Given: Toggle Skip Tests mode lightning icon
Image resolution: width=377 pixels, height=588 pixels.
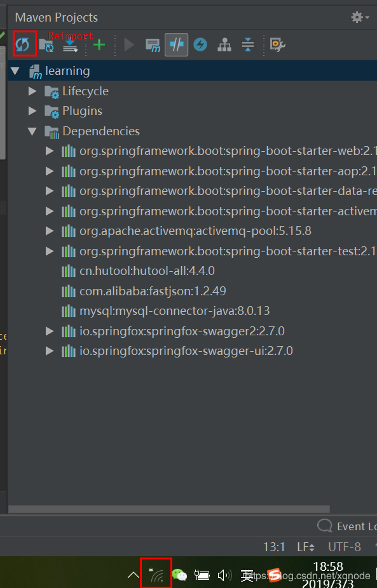Looking at the screenshot, I should coord(200,44).
